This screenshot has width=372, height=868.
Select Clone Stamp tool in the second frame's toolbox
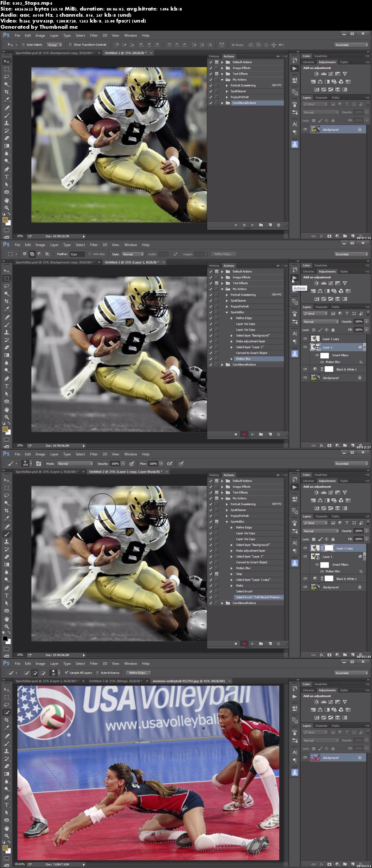tap(7, 332)
